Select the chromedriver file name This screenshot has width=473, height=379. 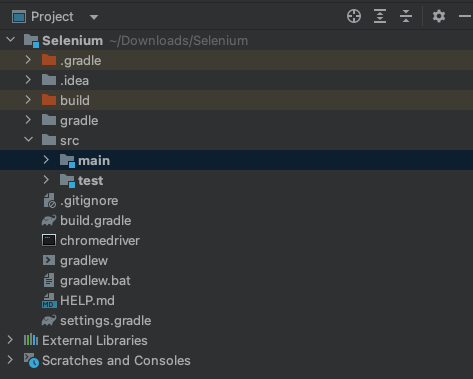(x=100, y=240)
